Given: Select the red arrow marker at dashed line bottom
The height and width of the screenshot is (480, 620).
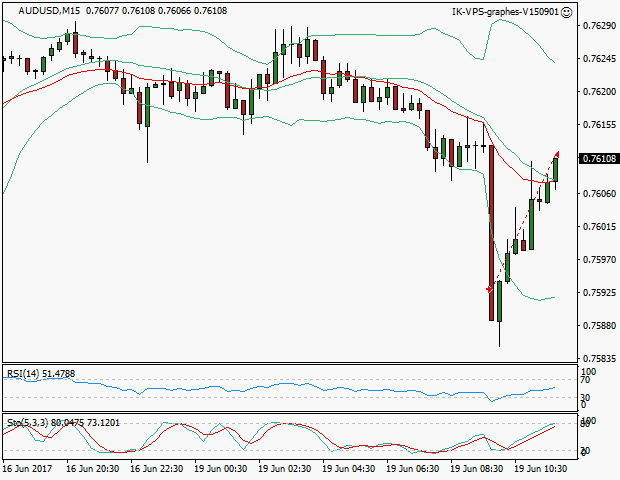Looking at the screenshot, I should (490, 289).
